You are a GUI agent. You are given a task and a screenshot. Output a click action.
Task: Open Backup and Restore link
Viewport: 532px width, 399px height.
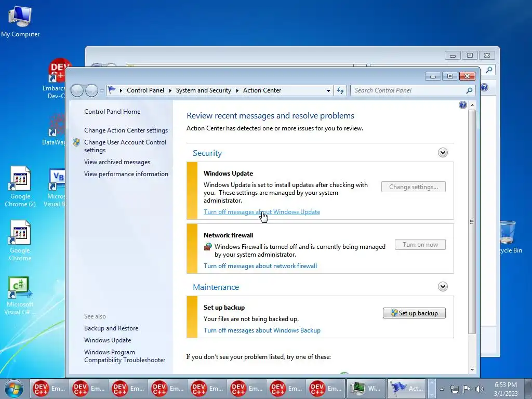(x=111, y=328)
